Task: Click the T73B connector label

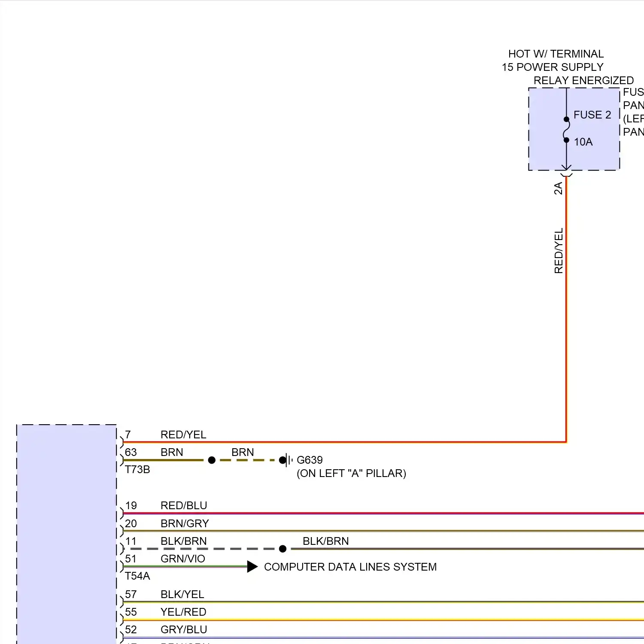Action: click(137, 470)
